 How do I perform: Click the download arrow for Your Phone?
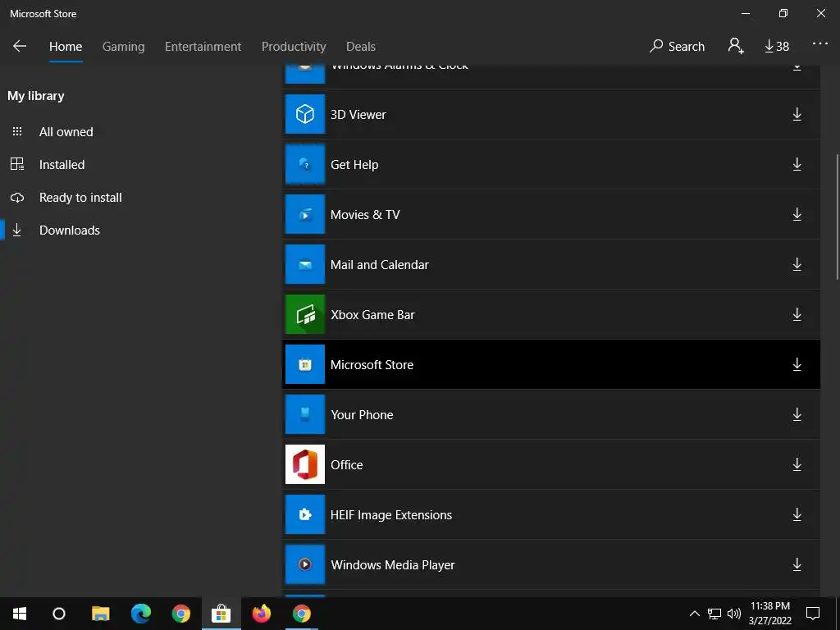click(797, 414)
